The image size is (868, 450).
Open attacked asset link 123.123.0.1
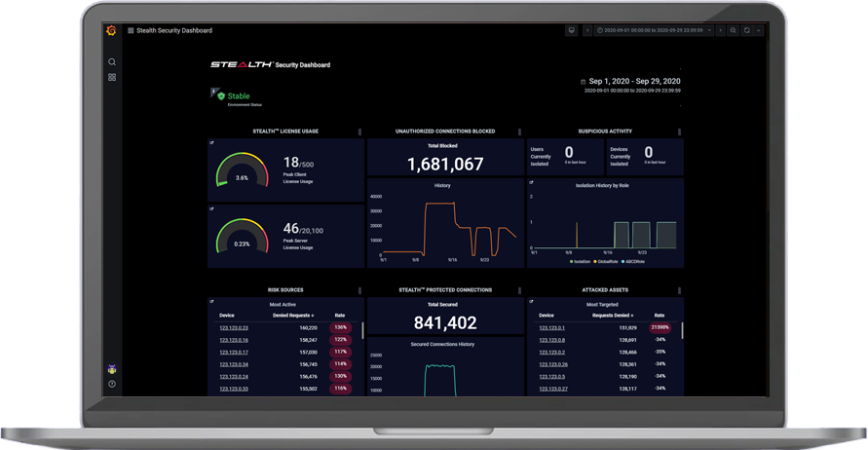click(x=551, y=328)
